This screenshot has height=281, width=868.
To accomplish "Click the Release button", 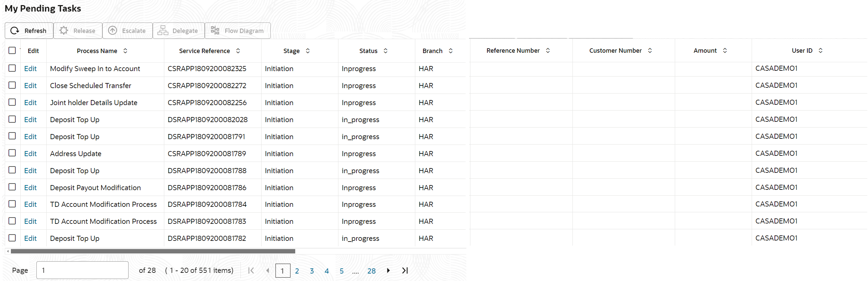I will (78, 31).
